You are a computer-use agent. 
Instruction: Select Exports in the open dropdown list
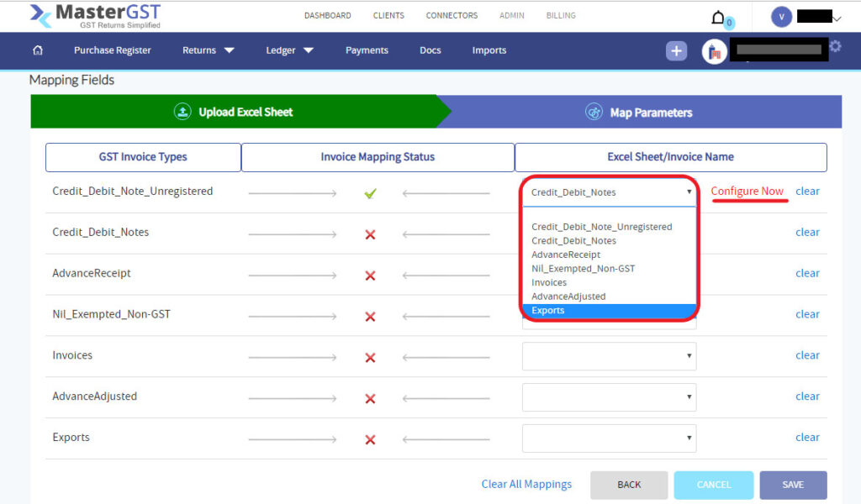click(x=547, y=310)
